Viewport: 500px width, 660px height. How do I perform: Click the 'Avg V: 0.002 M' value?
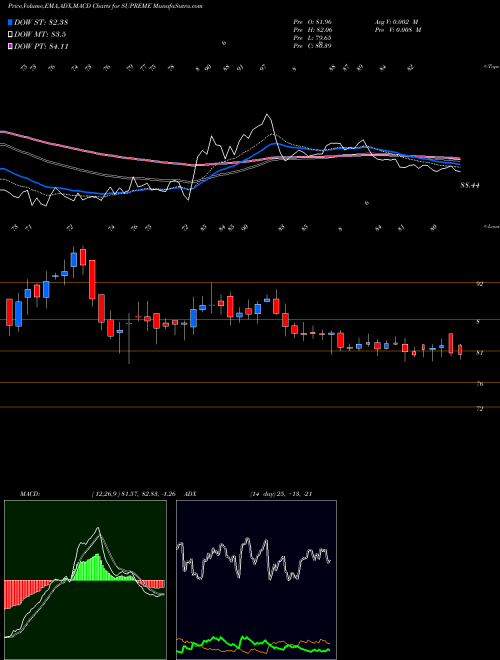(x=396, y=21)
